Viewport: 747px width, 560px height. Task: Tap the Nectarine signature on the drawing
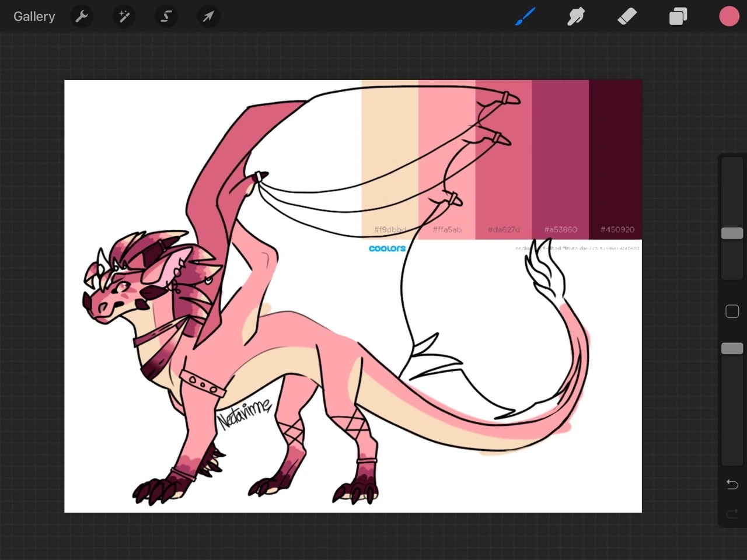click(x=245, y=414)
